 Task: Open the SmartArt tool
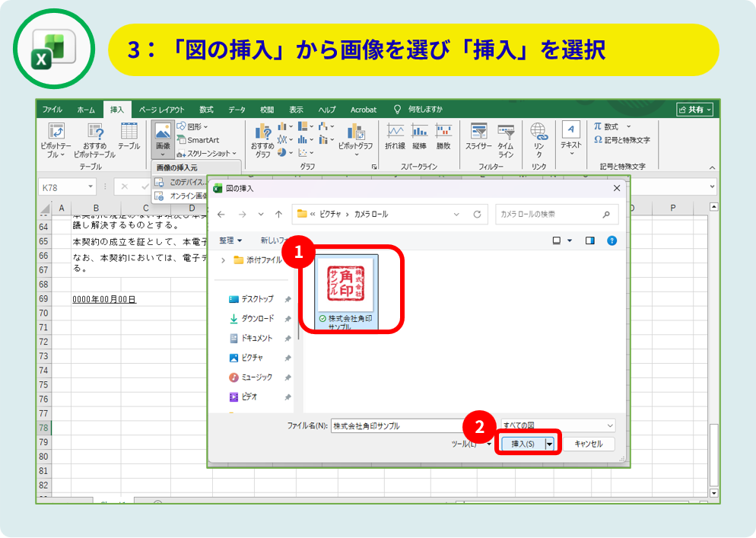pyautogui.click(x=198, y=140)
